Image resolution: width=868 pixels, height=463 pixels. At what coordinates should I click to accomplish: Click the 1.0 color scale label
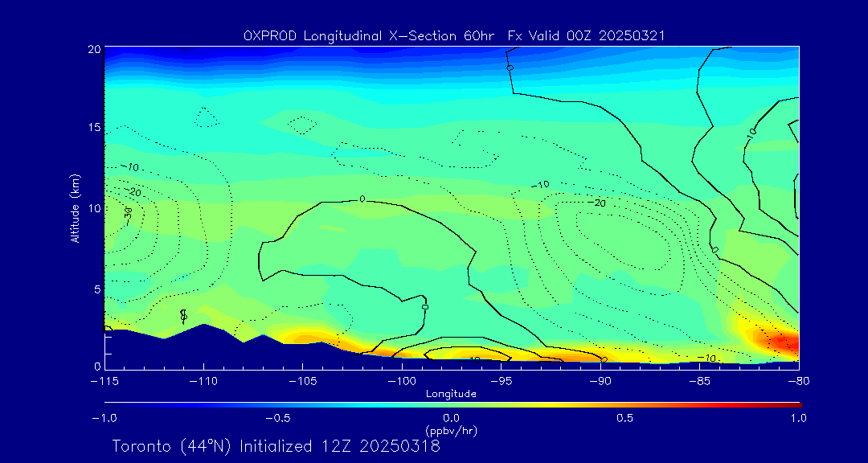pyautogui.click(x=800, y=418)
